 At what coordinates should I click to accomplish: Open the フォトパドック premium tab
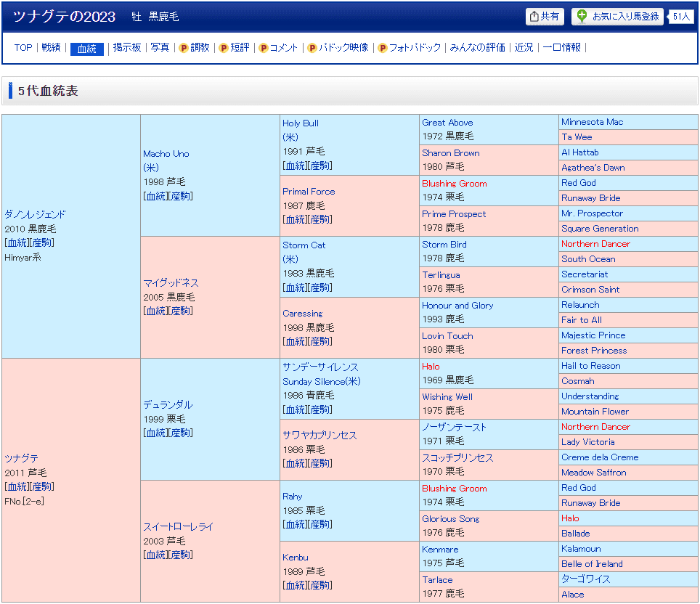pos(415,48)
